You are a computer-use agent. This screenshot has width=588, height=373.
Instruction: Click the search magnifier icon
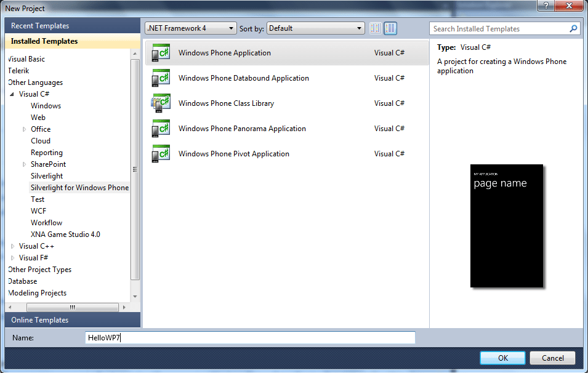pos(573,28)
